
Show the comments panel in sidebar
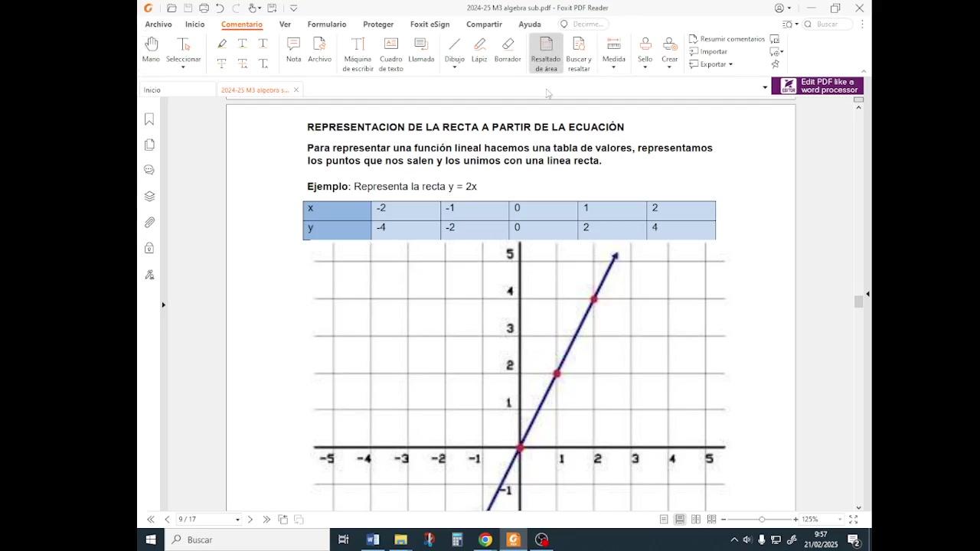(x=149, y=170)
